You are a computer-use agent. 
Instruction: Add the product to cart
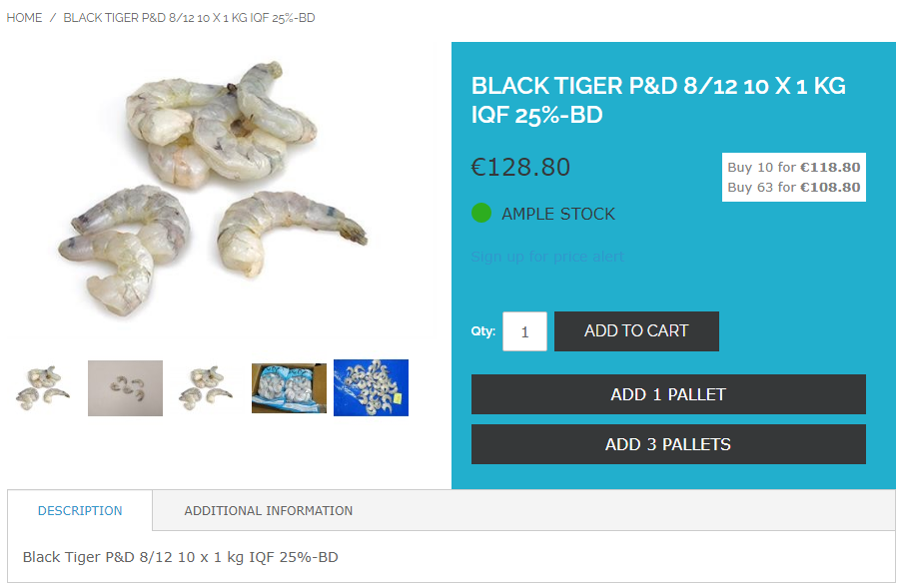pyautogui.click(x=636, y=331)
